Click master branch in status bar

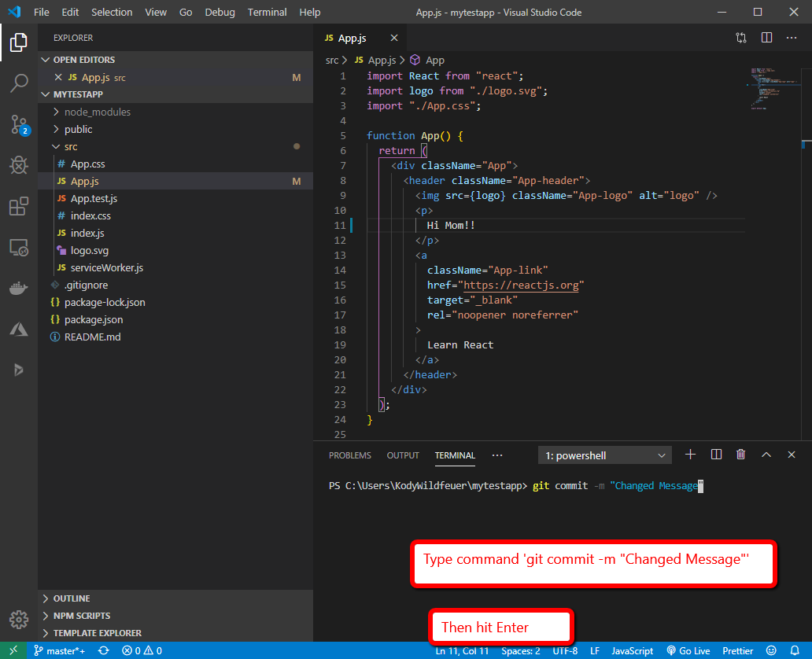(x=60, y=650)
